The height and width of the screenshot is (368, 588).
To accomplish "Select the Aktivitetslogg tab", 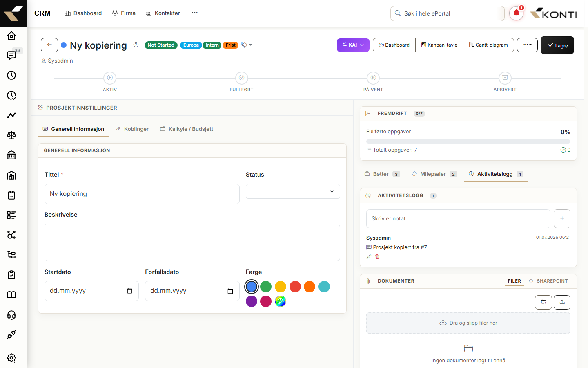I will tap(496, 174).
